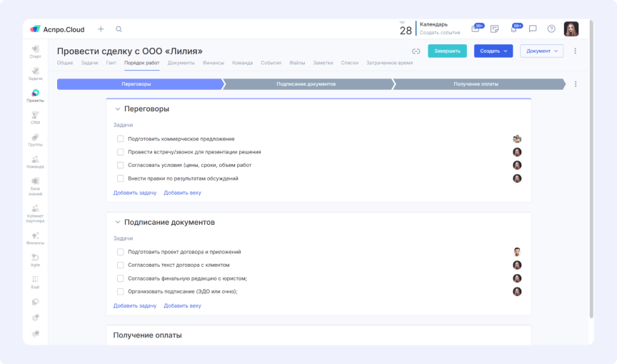Open notifications bell icon
This screenshot has width=617, height=364.
[x=513, y=29]
